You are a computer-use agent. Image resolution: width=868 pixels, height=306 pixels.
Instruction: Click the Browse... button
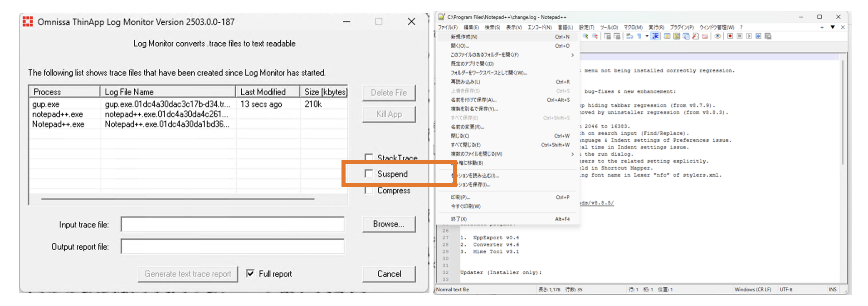coord(389,224)
